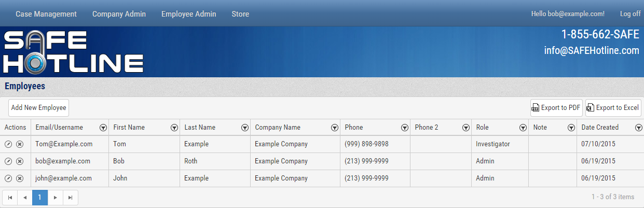
Task: Open the Role column filter menu
Action: (523, 128)
